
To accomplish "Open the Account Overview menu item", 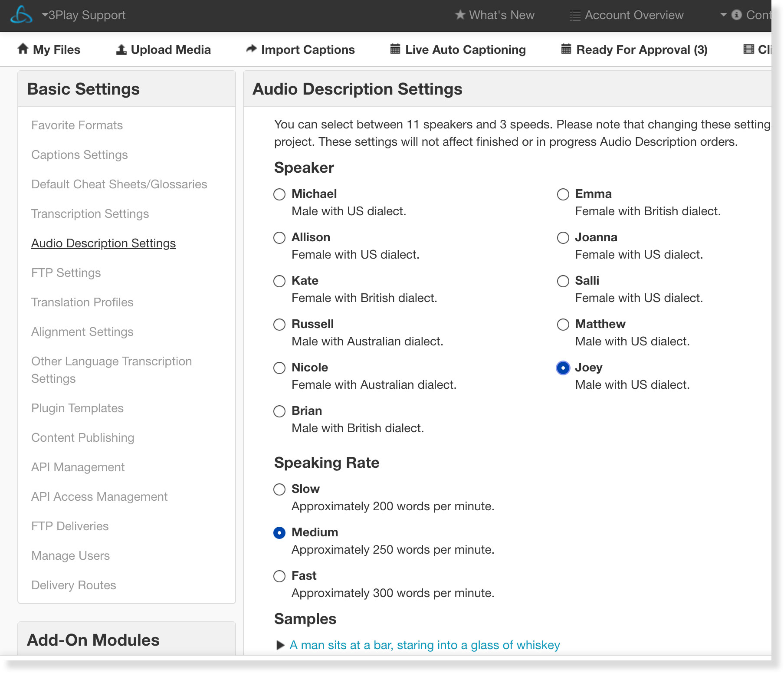I will pyautogui.click(x=633, y=15).
